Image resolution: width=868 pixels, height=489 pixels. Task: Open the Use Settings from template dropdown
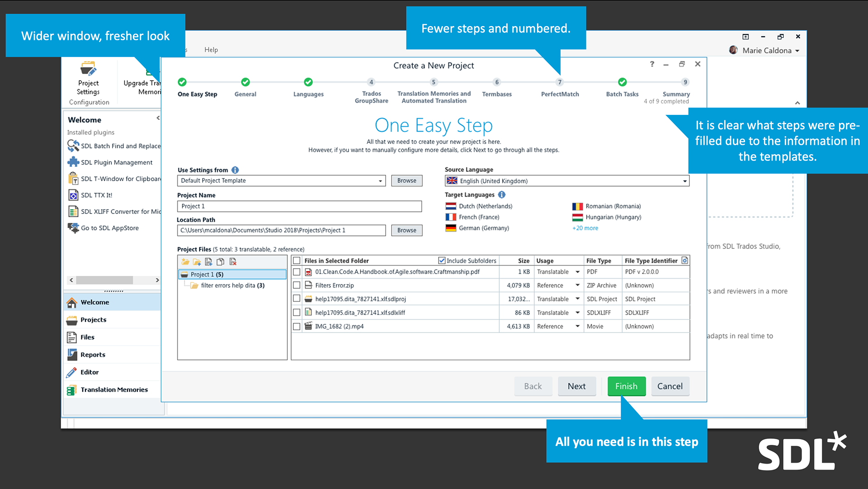tap(380, 181)
